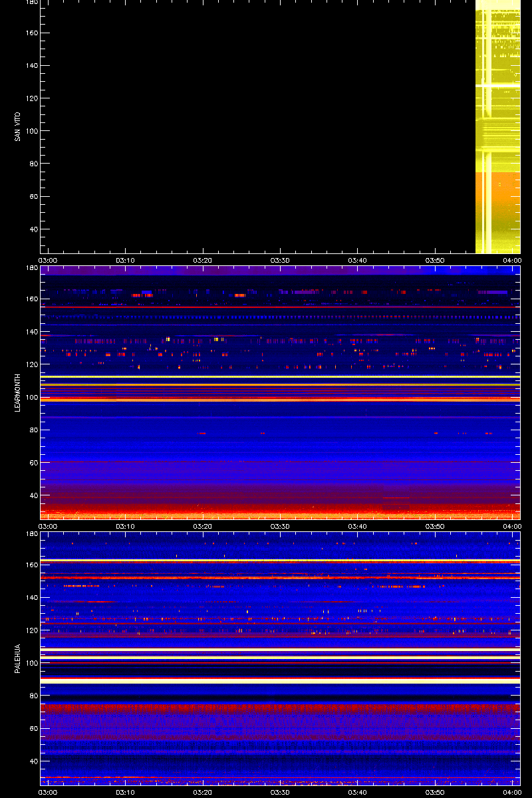Pick the 03:10 tick under Learmonth panel

[125, 526]
